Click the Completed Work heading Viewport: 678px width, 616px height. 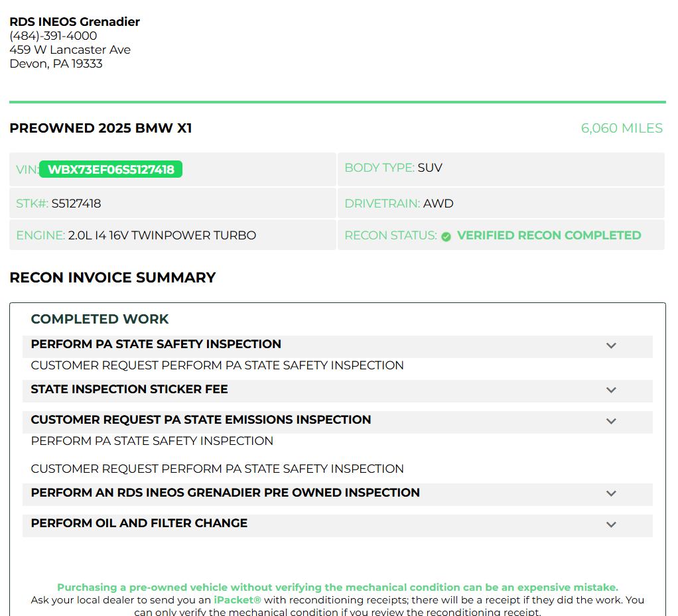click(100, 319)
